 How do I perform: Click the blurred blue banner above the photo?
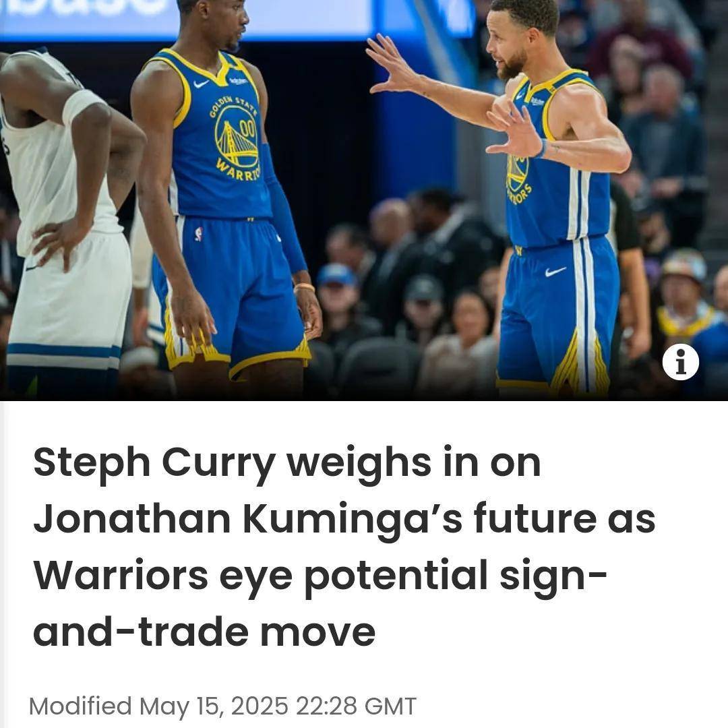pos(237,18)
